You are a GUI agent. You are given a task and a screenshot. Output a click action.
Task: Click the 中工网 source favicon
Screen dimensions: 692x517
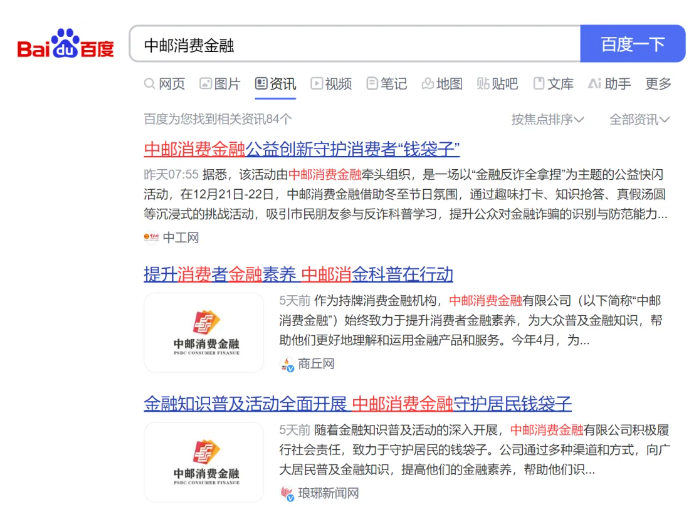point(151,238)
